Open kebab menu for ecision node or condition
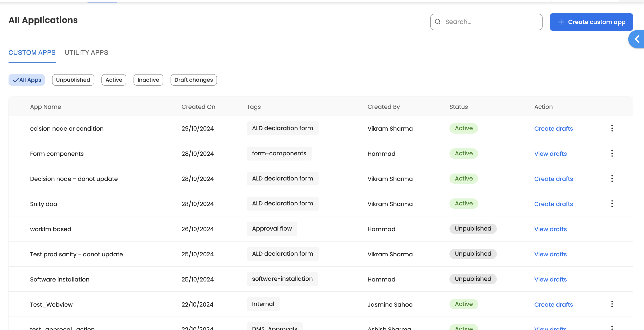Viewport: 644px width, 330px height. (612, 128)
